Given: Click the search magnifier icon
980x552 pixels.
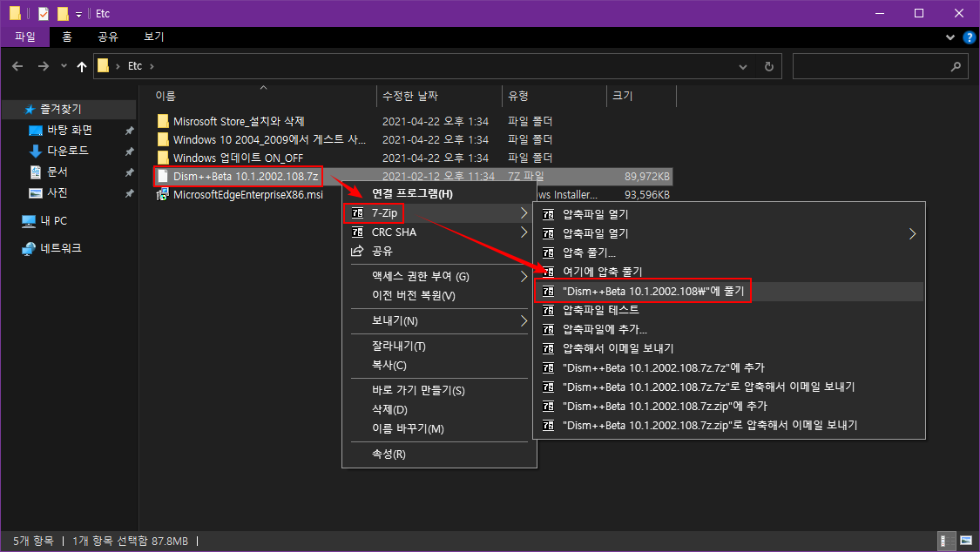Looking at the screenshot, I should [956, 66].
